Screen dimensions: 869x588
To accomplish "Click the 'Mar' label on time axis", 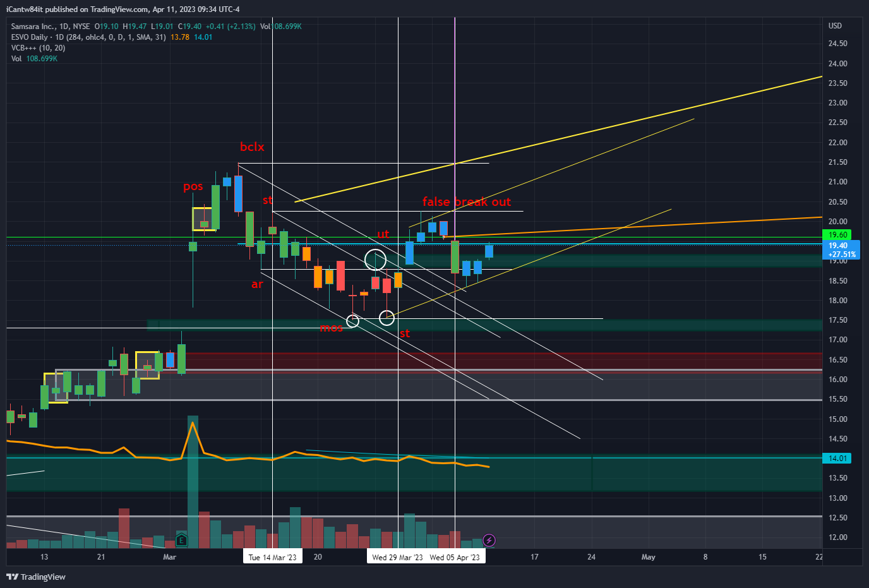I will pyautogui.click(x=169, y=557).
